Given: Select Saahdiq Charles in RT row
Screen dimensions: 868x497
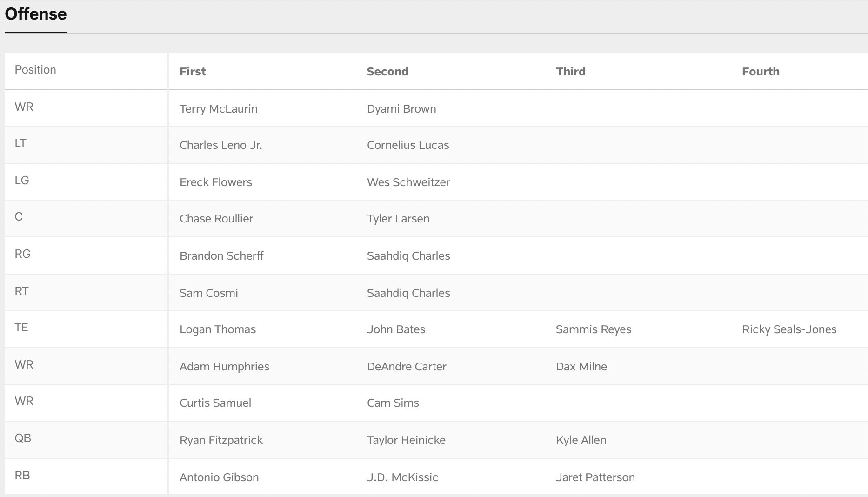Looking at the screenshot, I should click(408, 293).
